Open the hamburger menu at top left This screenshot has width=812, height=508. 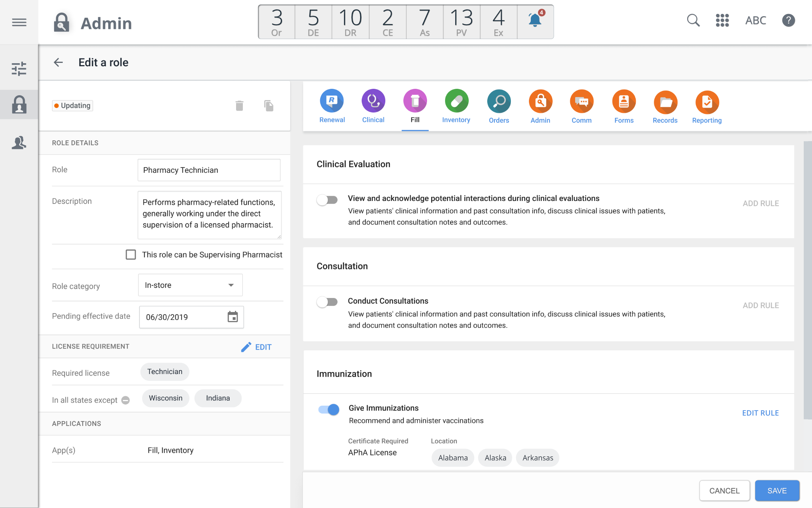19,22
